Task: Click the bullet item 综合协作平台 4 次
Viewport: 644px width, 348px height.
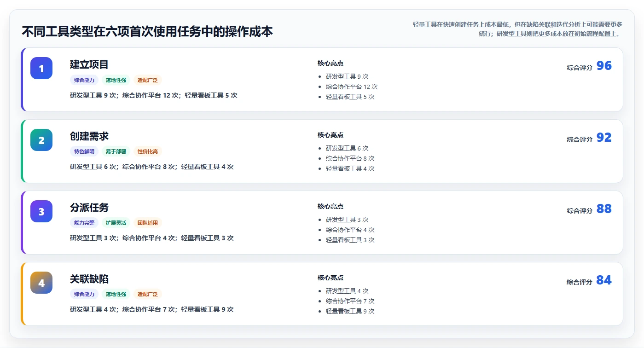Action: coord(350,230)
